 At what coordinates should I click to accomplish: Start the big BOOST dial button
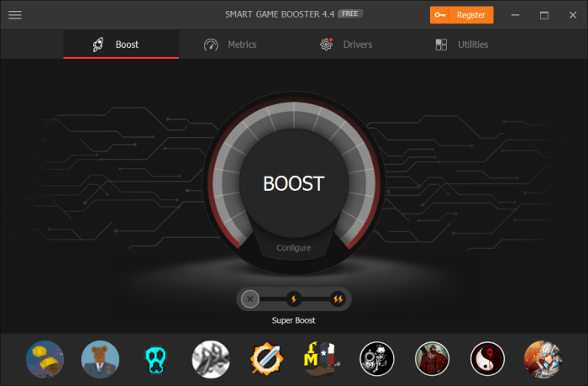tap(294, 183)
